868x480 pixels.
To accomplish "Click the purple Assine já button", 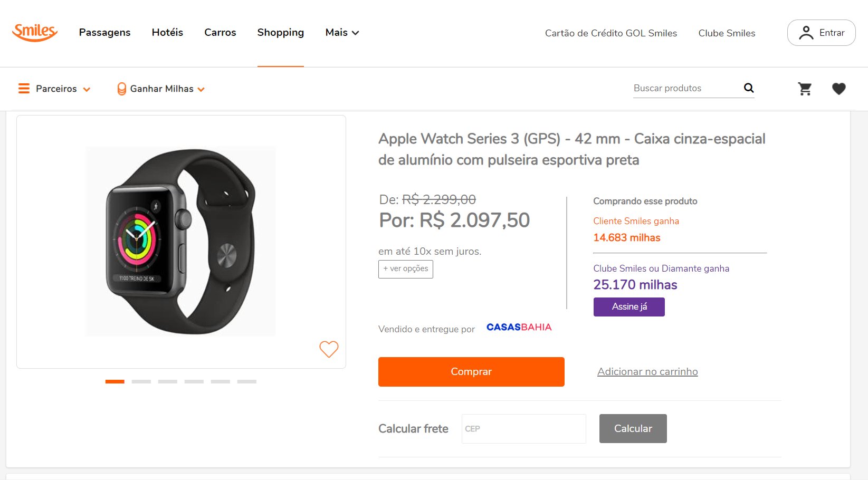I will point(629,307).
